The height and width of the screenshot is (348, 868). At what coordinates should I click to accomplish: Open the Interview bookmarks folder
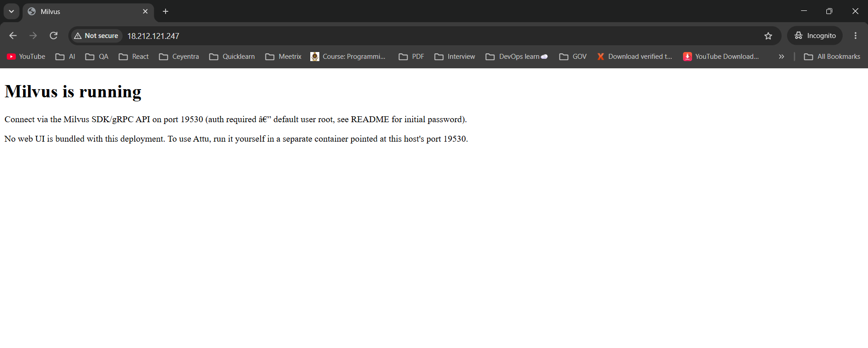coord(455,57)
